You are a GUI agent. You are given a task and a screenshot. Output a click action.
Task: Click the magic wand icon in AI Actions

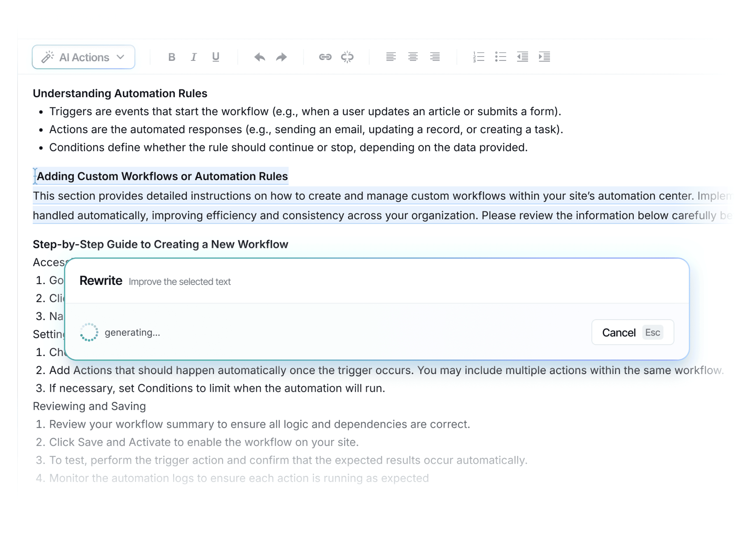[x=48, y=57]
